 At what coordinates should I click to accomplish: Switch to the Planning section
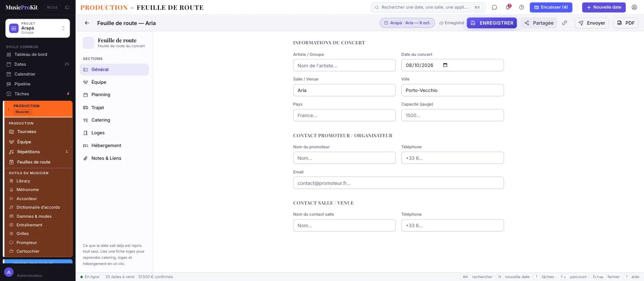point(114,94)
